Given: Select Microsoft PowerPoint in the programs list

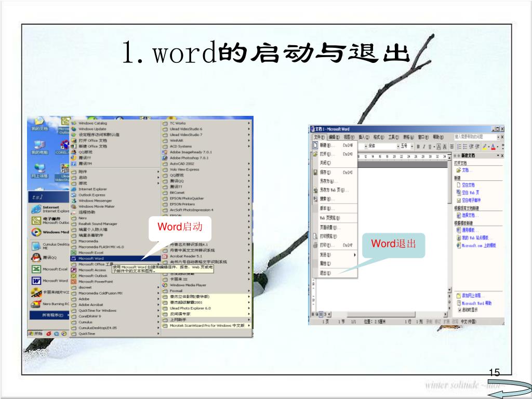Looking at the screenshot, I should click(115, 282).
